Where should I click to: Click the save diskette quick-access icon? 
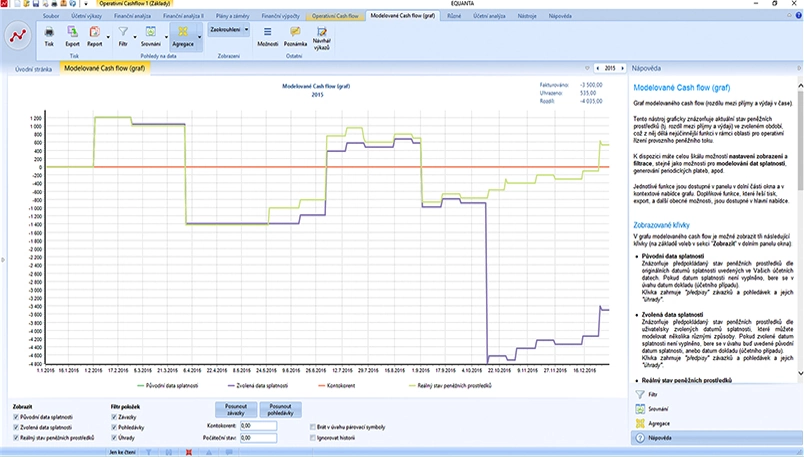tap(36, 4)
